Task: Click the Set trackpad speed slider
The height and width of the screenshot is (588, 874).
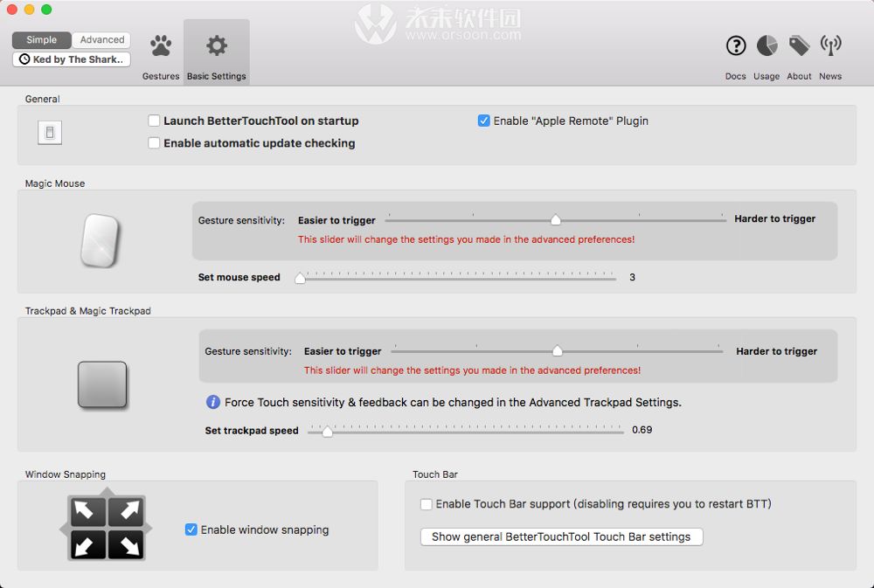Action: click(x=467, y=430)
